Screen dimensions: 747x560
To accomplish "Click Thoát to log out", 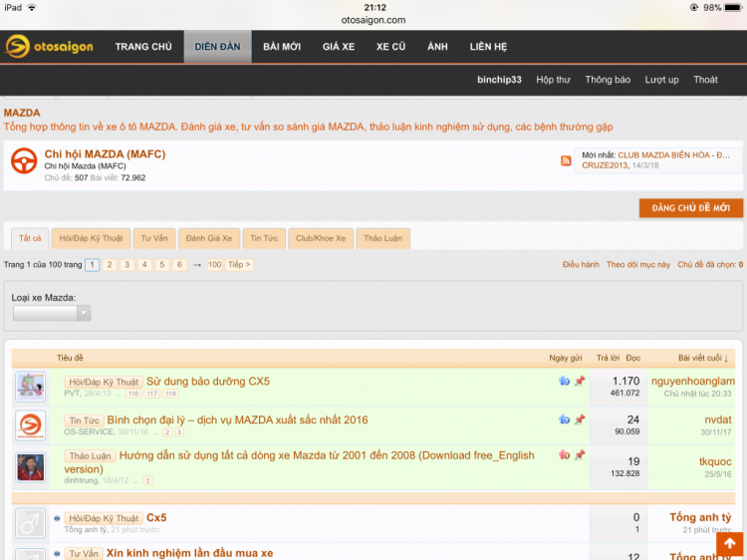I will [x=705, y=80].
